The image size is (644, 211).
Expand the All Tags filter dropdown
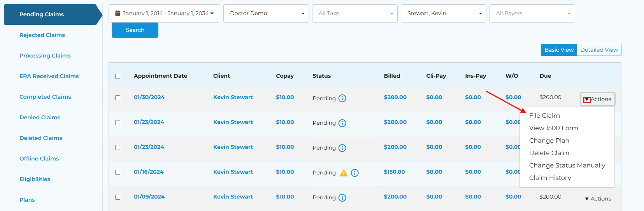pyautogui.click(x=354, y=13)
